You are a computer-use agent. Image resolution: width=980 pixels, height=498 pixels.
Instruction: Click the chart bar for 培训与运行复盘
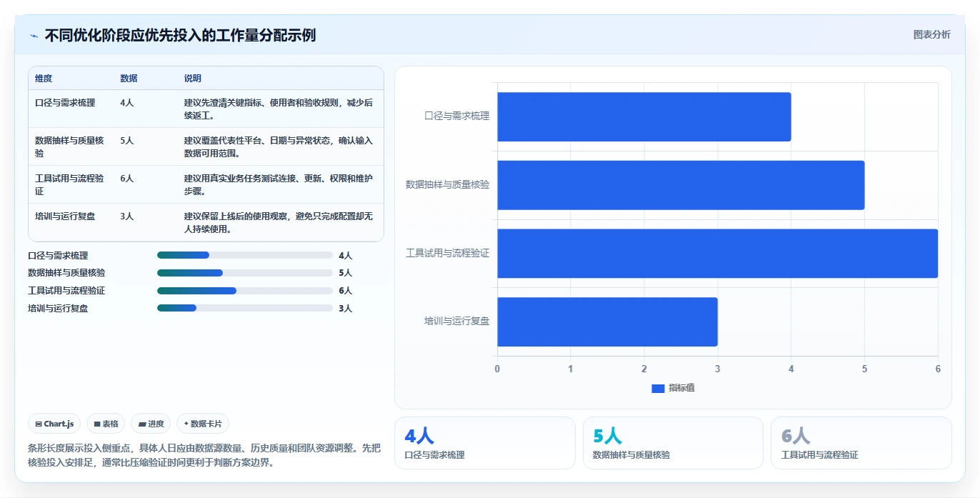607,322
